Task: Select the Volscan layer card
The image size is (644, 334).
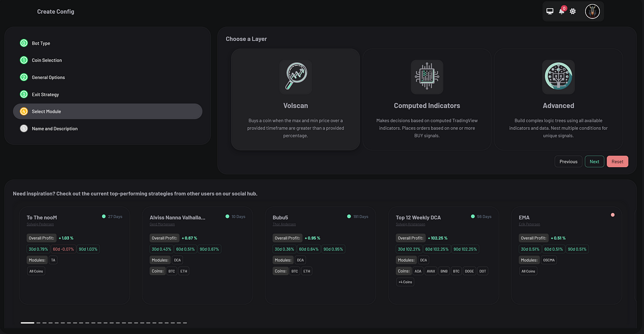Action: tap(295, 100)
